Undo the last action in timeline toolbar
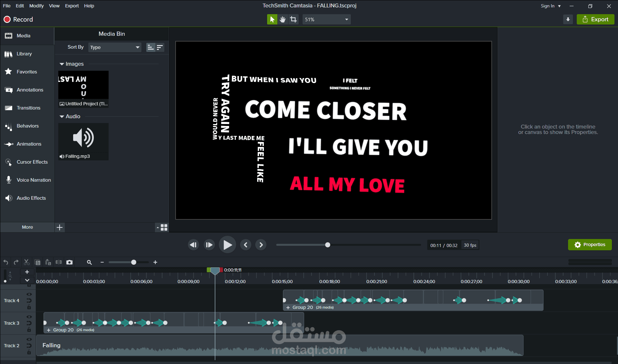 [x=6, y=262]
